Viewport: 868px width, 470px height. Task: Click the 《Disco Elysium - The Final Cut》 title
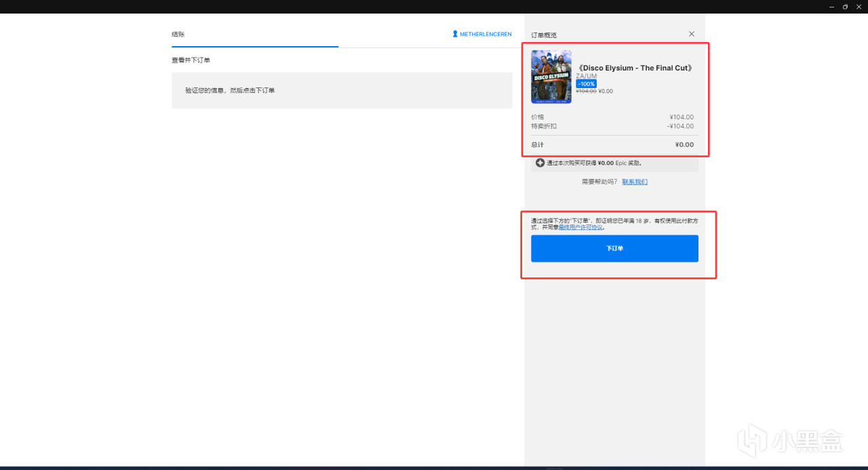point(634,68)
